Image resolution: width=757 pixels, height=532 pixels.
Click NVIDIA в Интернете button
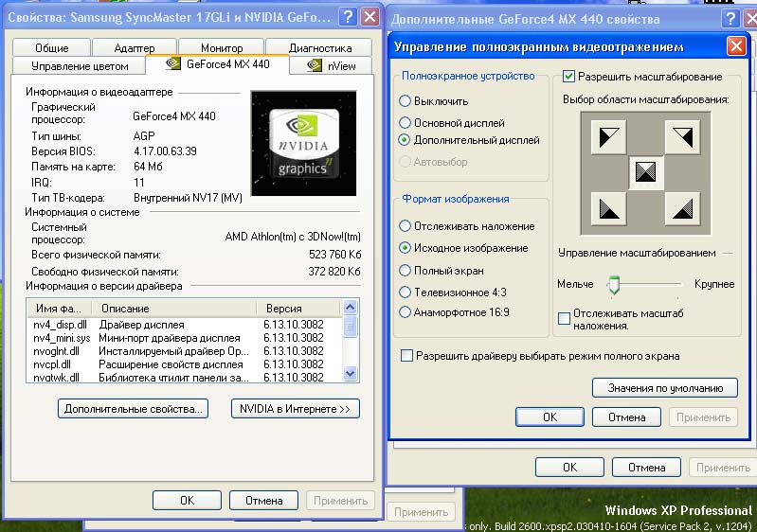coord(295,409)
